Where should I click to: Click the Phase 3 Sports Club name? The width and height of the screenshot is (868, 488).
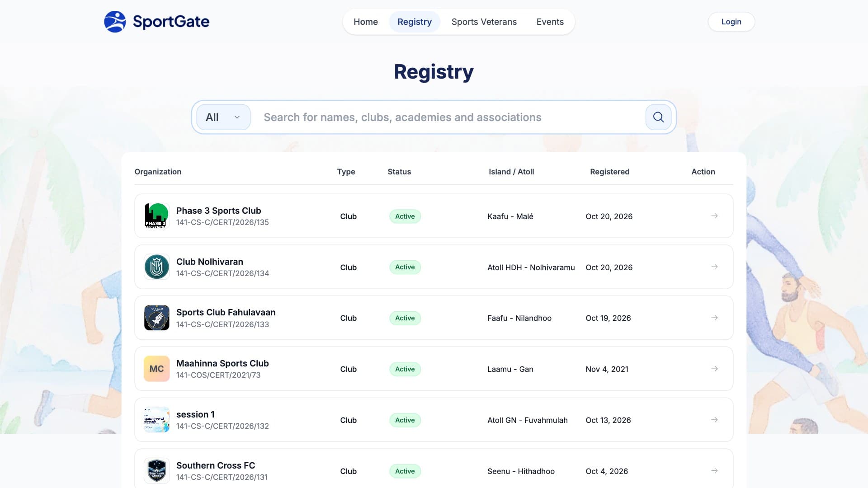click(218, 211)
